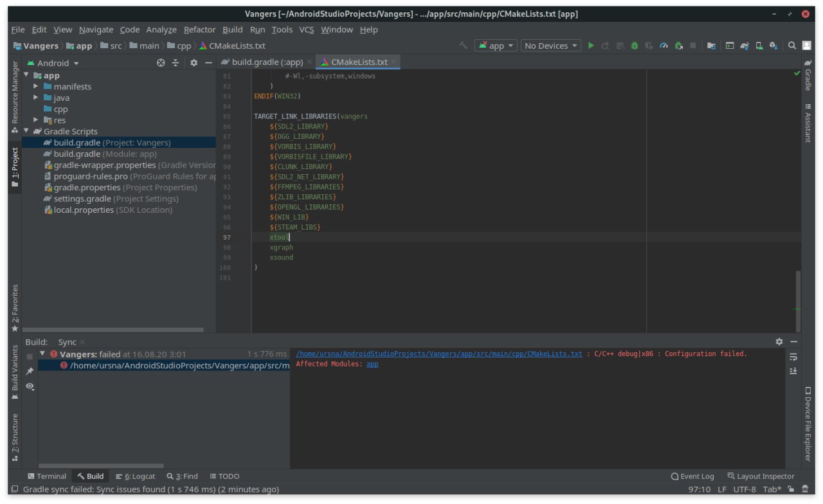
Task: Open the Profiler speedometer icon
Action: click(x=664, y=46)
